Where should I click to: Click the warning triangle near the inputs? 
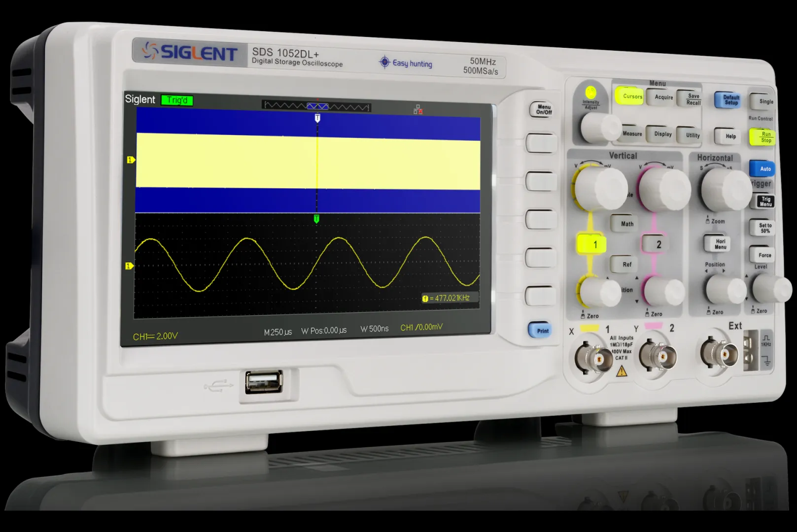click(622, 371)
